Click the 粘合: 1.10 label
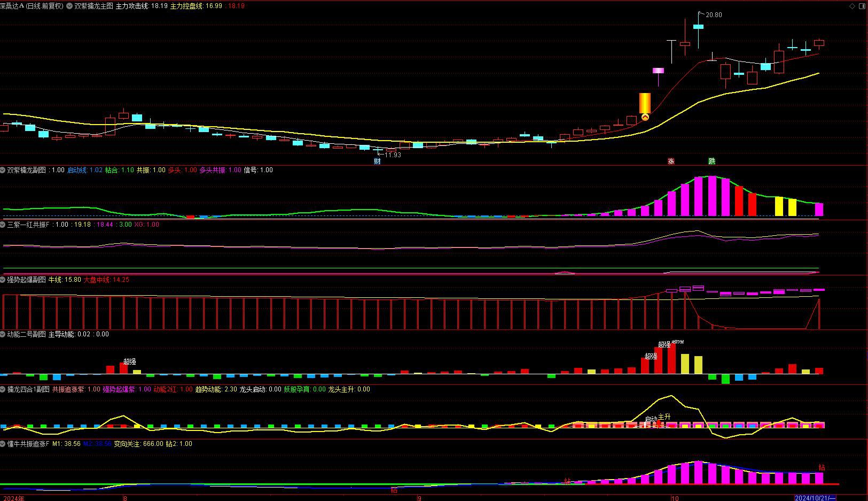Image resolution: width=868 pixels, height=501 pixels. [x=120, y=170]
